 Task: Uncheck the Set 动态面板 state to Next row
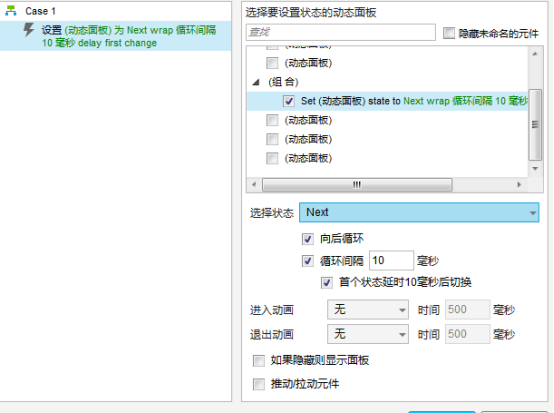(289, 101)
